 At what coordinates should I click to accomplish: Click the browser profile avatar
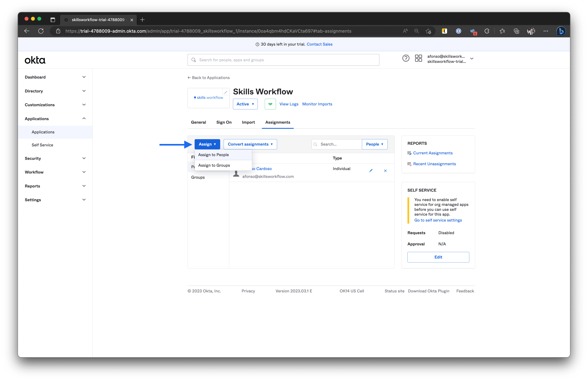tap(531, 31)
